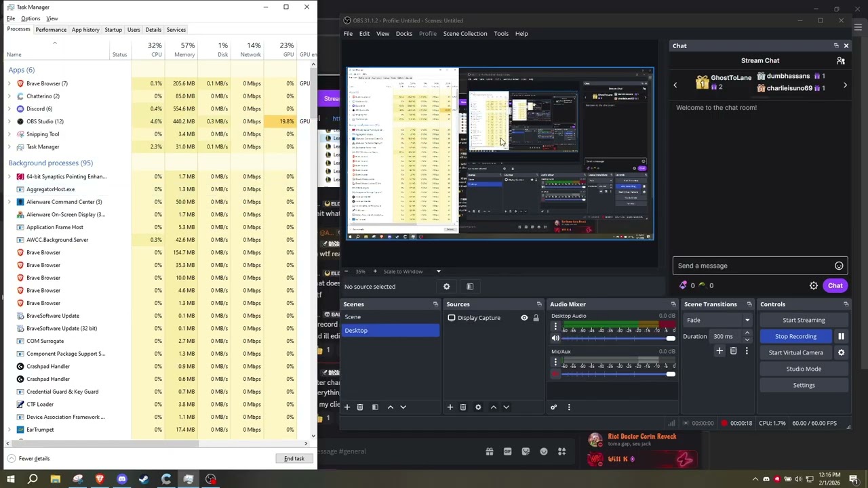The image size is (868, 488).
Task: Toggle Display Capture lock
Action: (x=536, y=318)
